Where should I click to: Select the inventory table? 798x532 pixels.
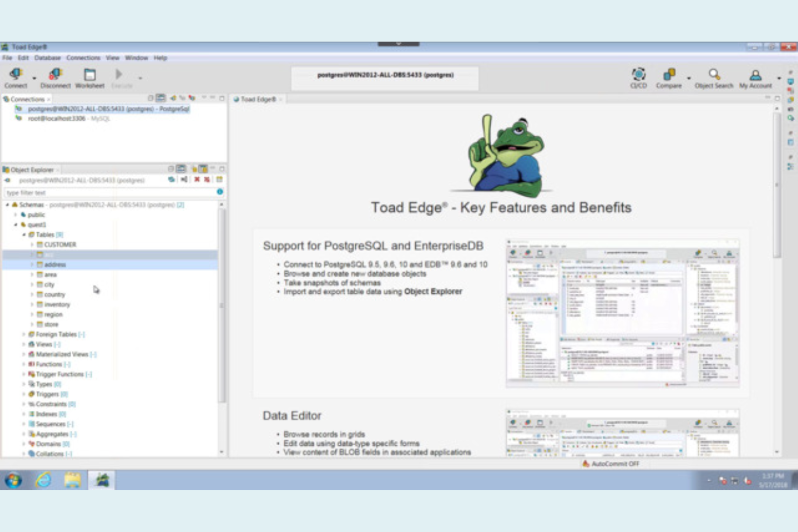tap(57, 305)
